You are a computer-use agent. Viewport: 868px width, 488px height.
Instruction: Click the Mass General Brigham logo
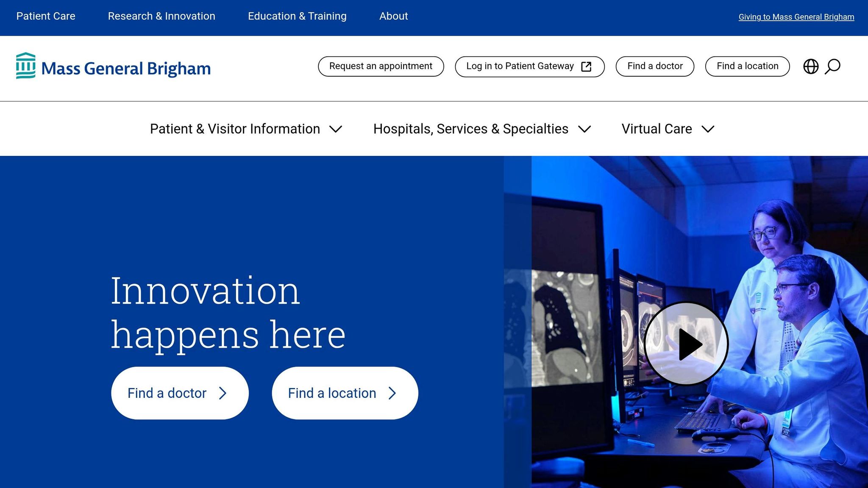(113, 67)
